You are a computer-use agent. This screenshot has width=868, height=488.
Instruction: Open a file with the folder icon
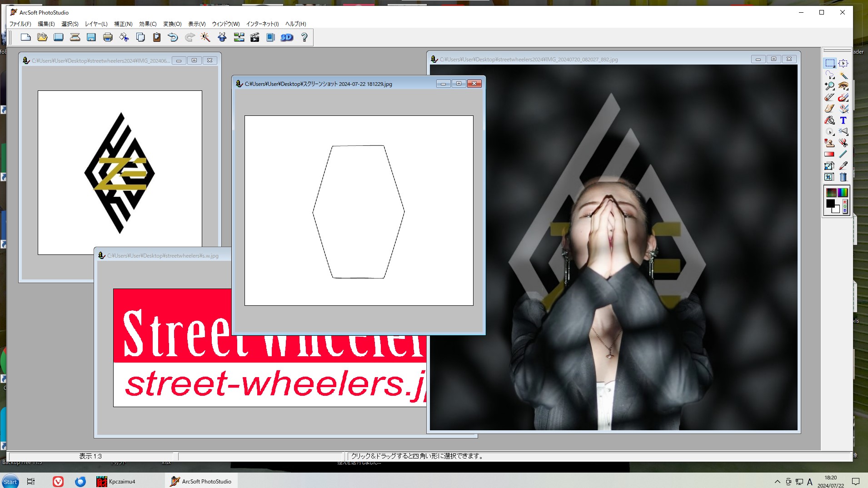coord(42,37)
